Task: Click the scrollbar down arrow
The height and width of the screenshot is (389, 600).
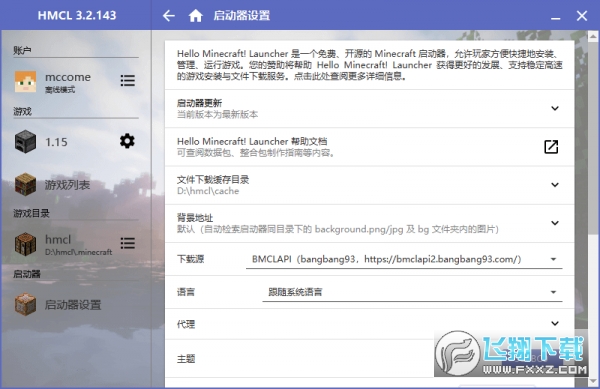Action: (593, 381)
